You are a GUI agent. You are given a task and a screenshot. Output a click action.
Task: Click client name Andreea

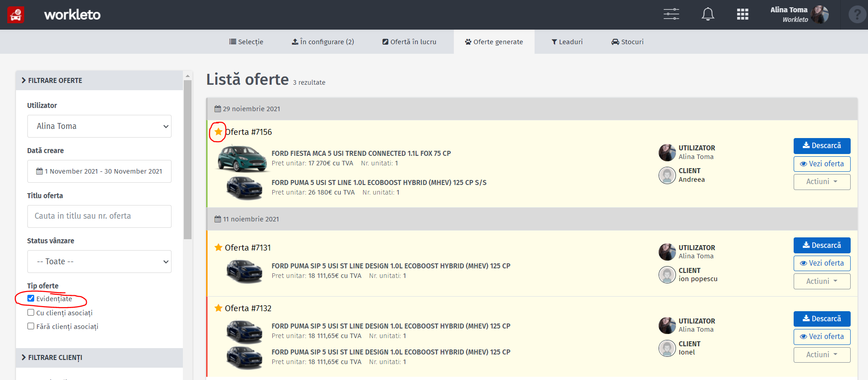(691, 180)
